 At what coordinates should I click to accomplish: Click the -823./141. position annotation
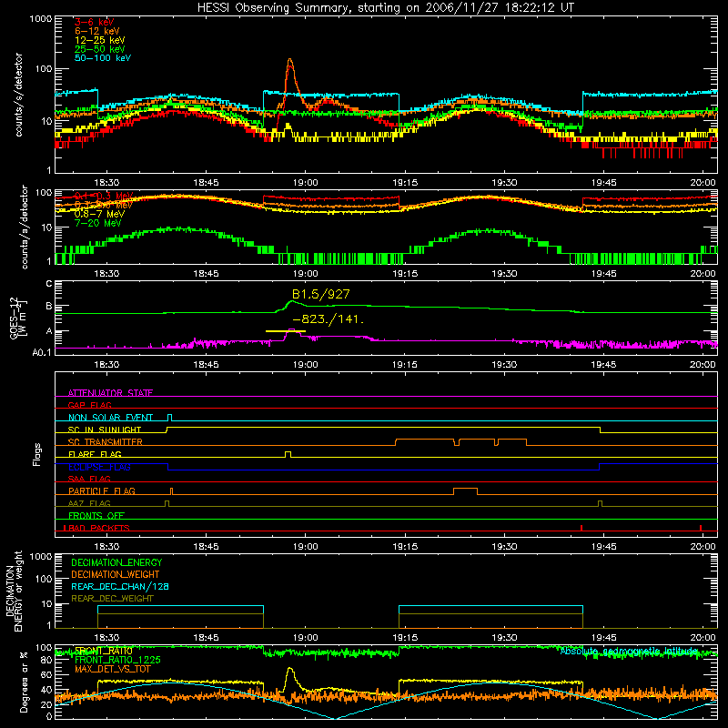pos(329,319)
